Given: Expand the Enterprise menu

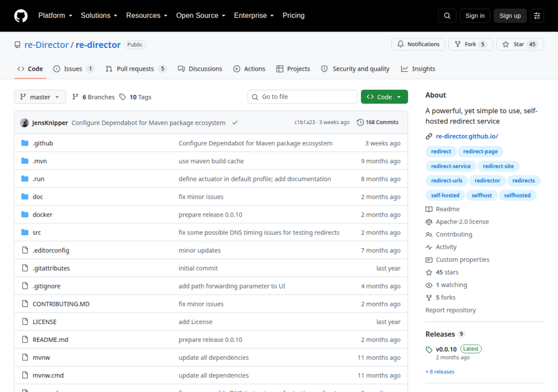Looking at the screenshot, I should (x=254, y=16).
